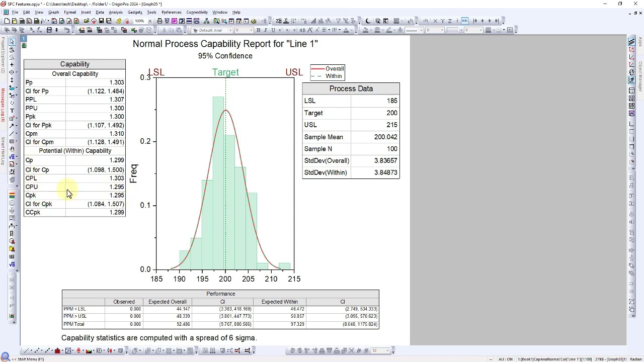Select the Screen Reader crosshair tool
Viewport: 644px width, 362px height.
[12, 64]
